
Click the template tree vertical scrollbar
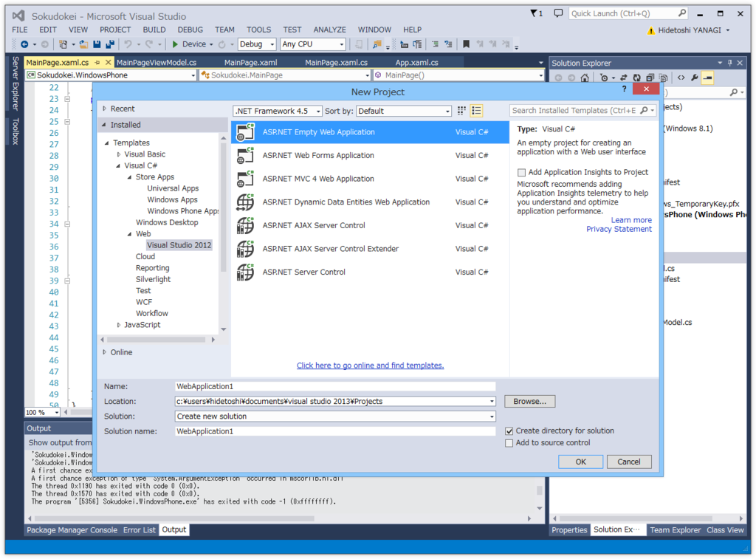click(x=223, y=208)
